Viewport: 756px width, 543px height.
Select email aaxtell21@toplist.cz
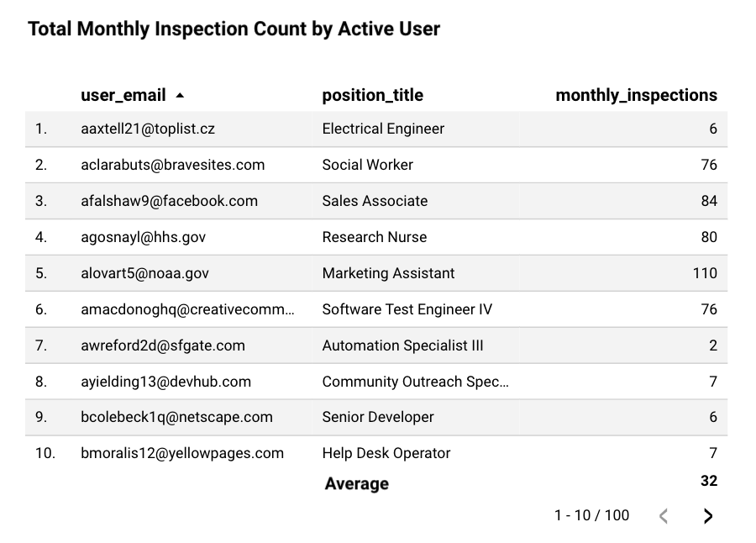(x=148, y=129)
